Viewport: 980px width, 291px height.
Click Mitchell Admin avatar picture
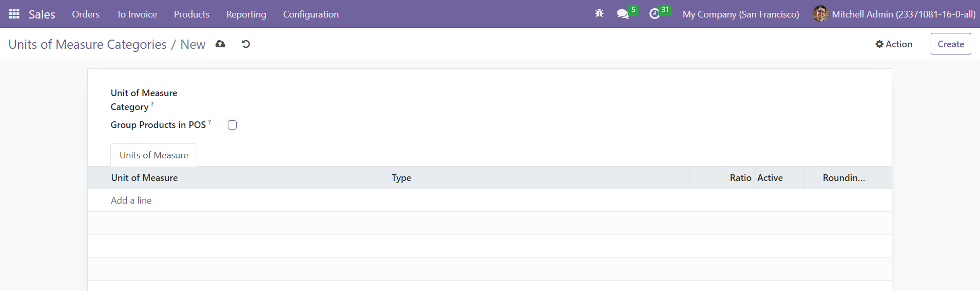pyautogui.click(x=821, y=14)
